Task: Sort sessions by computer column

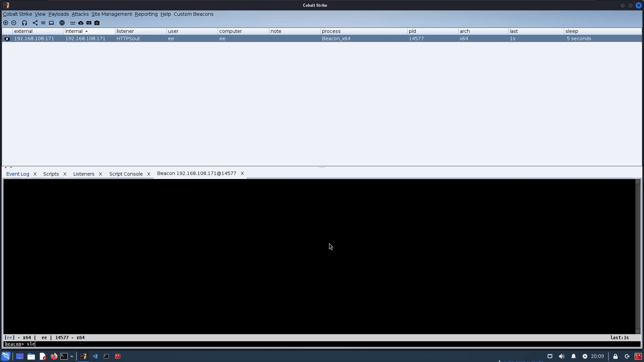Action: pos(244,31)
